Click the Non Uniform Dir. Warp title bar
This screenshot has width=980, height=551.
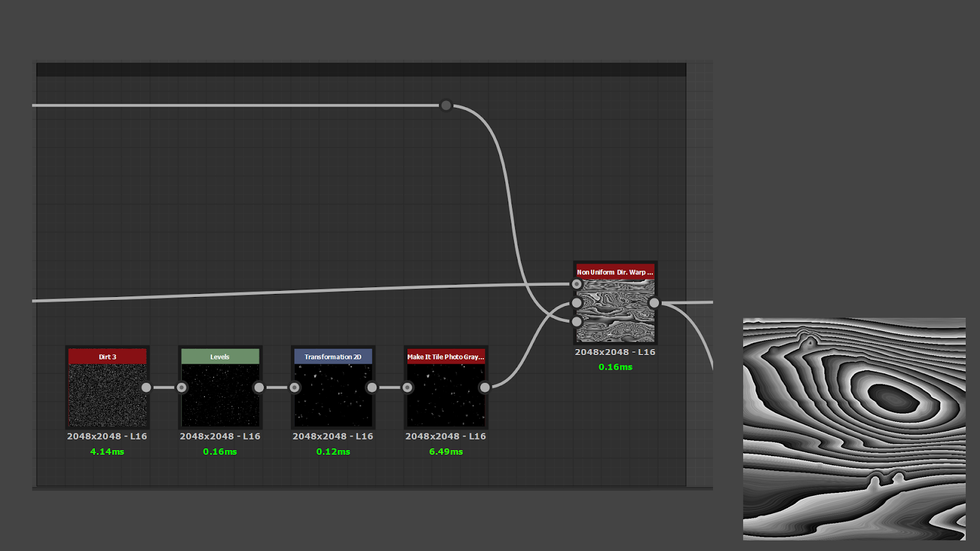(616, 272)
